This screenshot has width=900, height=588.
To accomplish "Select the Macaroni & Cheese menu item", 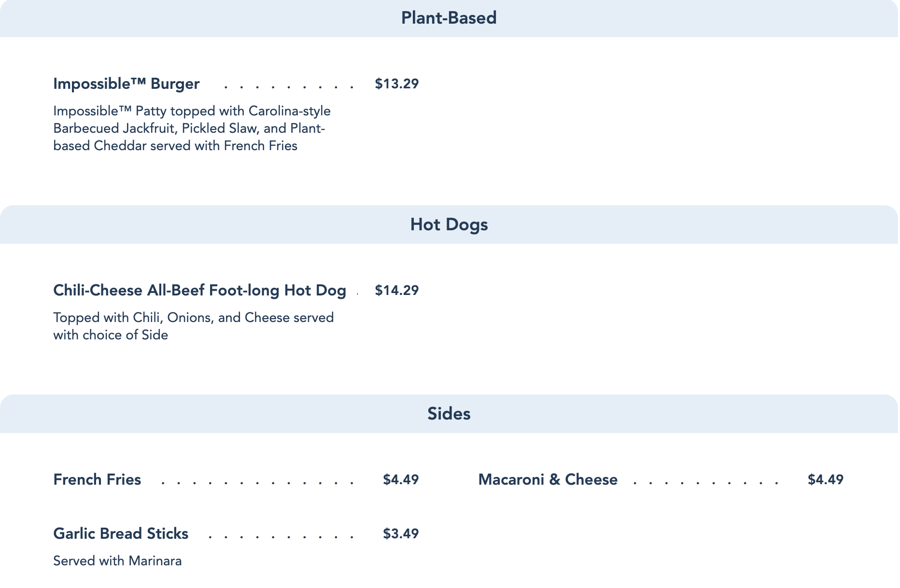I will 548,479.
